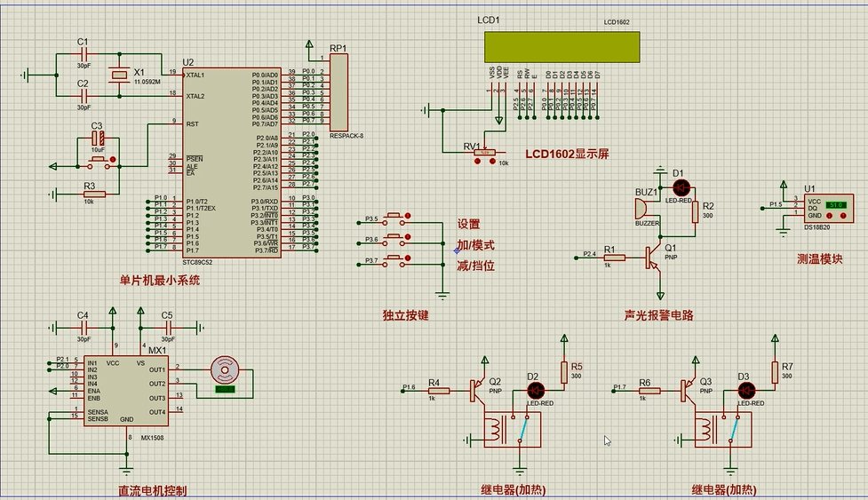Increase DS18B20 temperature with right red button
The height and width of the screenshot is (500, 868).
point(841,216)
